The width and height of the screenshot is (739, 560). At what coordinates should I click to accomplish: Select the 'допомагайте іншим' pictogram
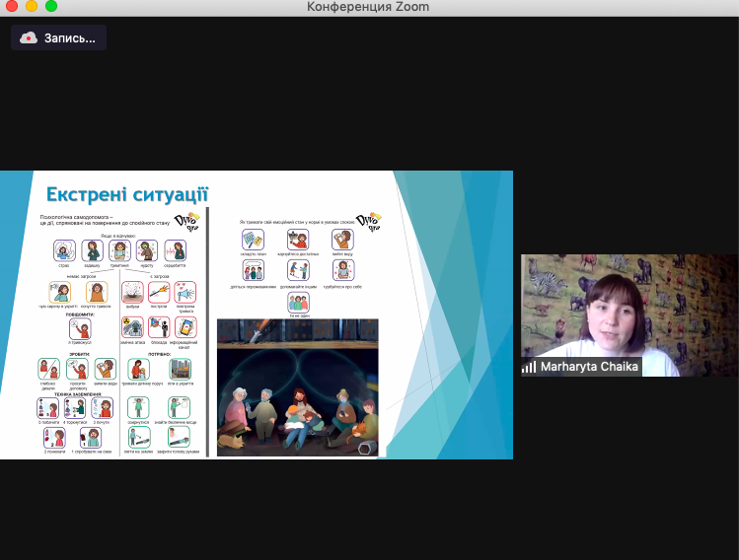pos(298,270)
